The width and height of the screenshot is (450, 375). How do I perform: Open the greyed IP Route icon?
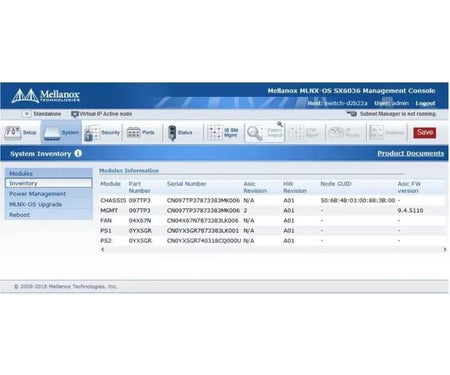(x=336, y=133)
